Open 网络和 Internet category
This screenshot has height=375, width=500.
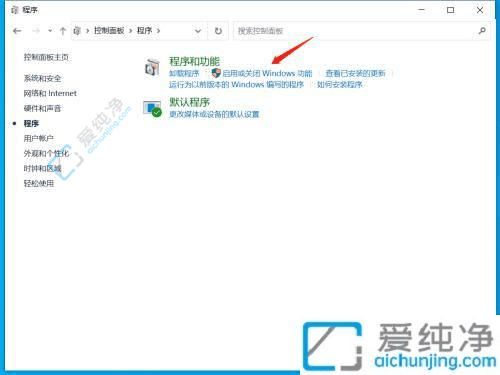(x=50, y=93)
